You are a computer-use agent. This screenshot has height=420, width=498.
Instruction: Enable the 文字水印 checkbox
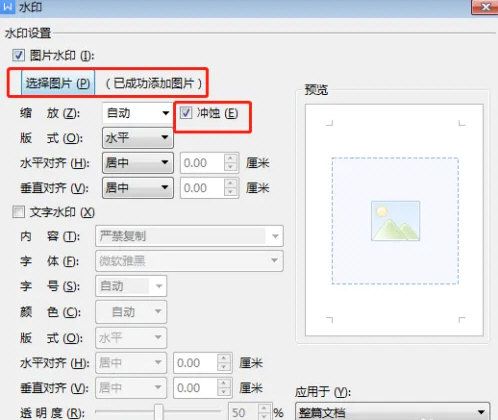point(18,212)
